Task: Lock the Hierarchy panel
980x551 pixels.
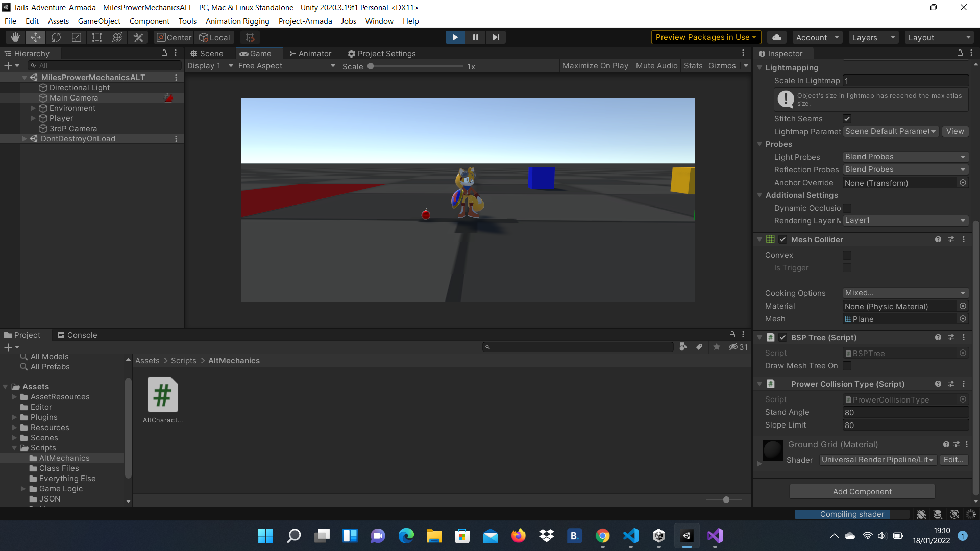Action: coord(164,53)
